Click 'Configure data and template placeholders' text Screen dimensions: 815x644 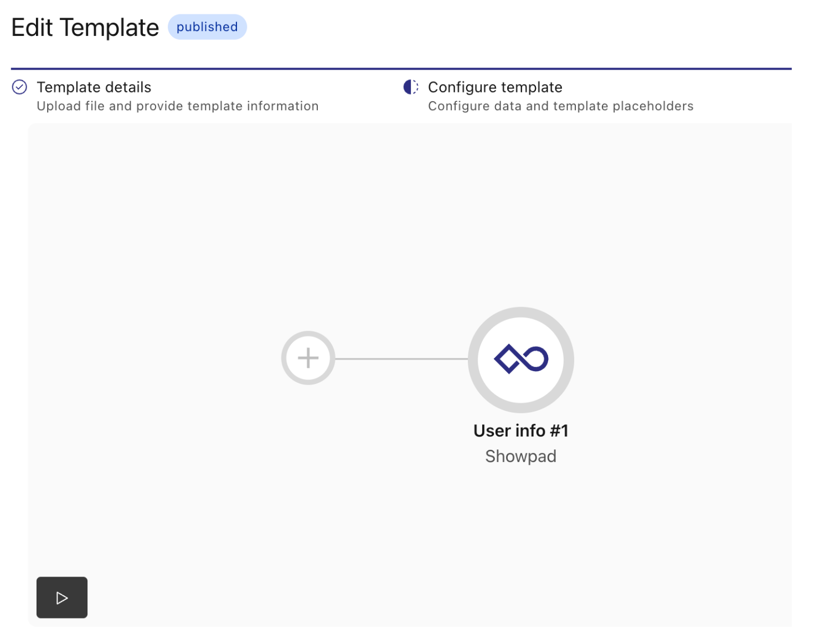(x=560, y=106)
